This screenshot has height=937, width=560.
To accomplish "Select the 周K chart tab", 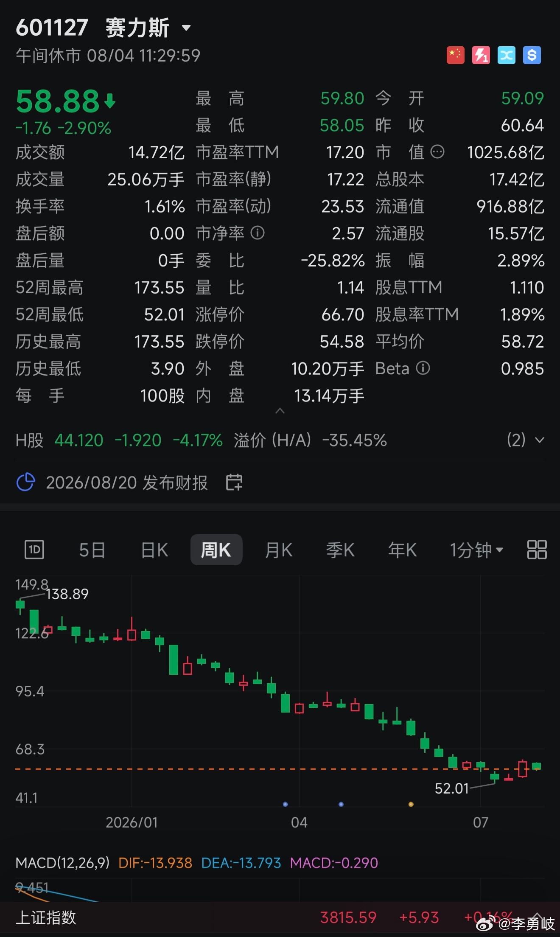I will (x=216, y=550).
